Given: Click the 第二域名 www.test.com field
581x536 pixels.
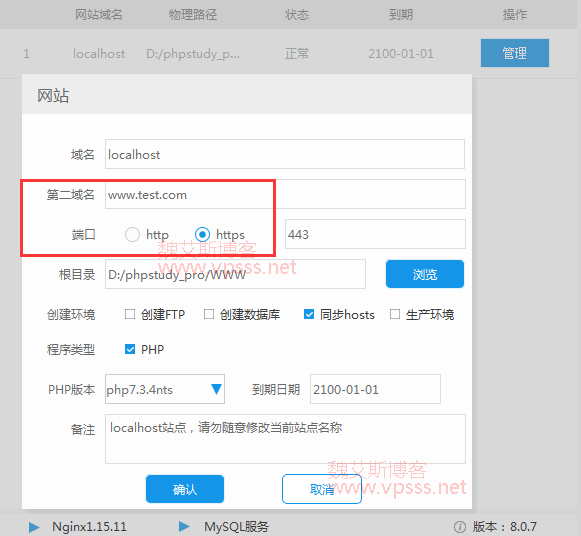Looking at the screenshot, I should point(285,194).
